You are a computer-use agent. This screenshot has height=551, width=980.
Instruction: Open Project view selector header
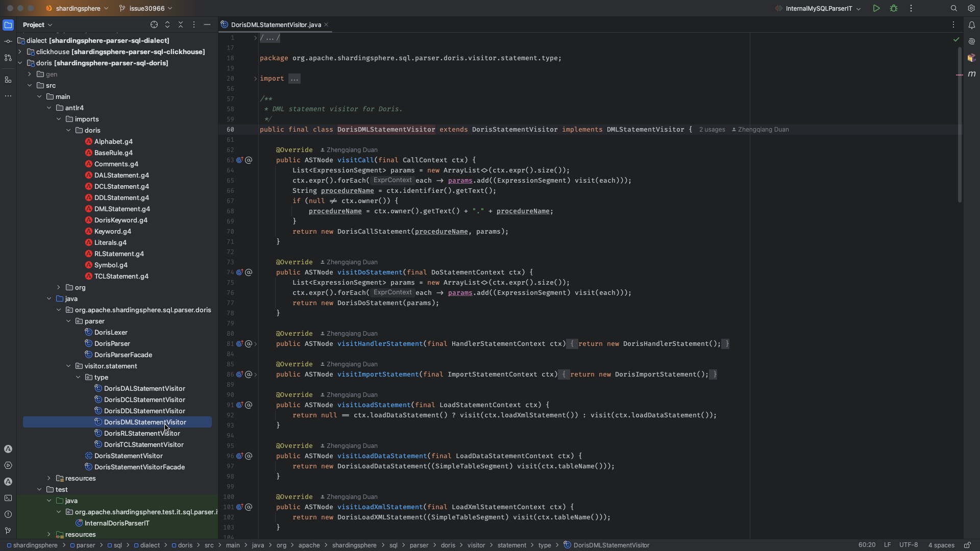click(x=37, y=24)
